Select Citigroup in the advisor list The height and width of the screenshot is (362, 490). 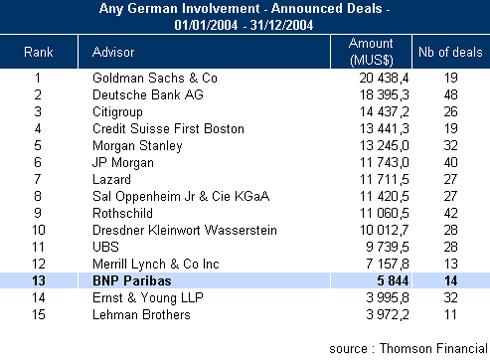click(117, 112)
